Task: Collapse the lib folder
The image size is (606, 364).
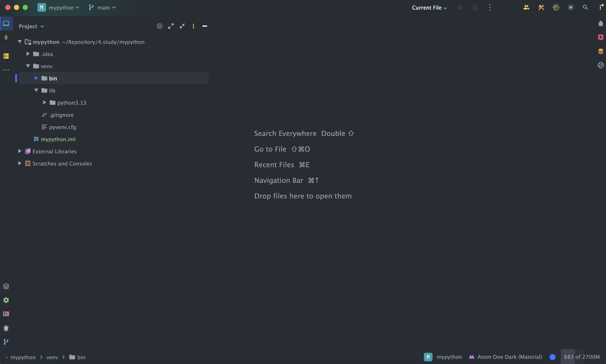Action: (x=36, y=91)
